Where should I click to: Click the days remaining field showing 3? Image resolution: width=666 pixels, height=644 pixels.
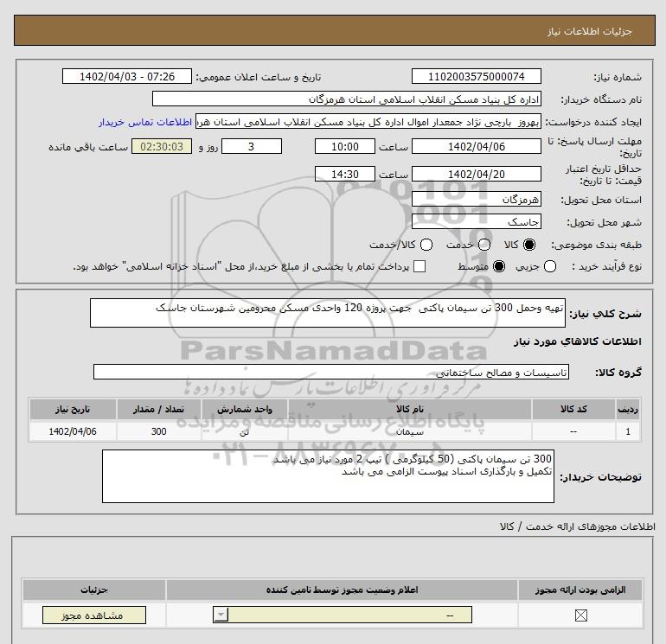pos(252,146)
